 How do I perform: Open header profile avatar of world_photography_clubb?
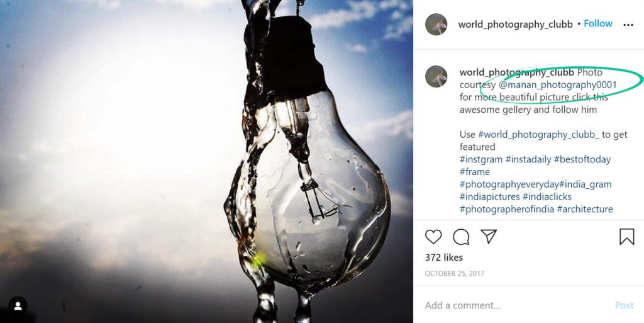[436, 25]
